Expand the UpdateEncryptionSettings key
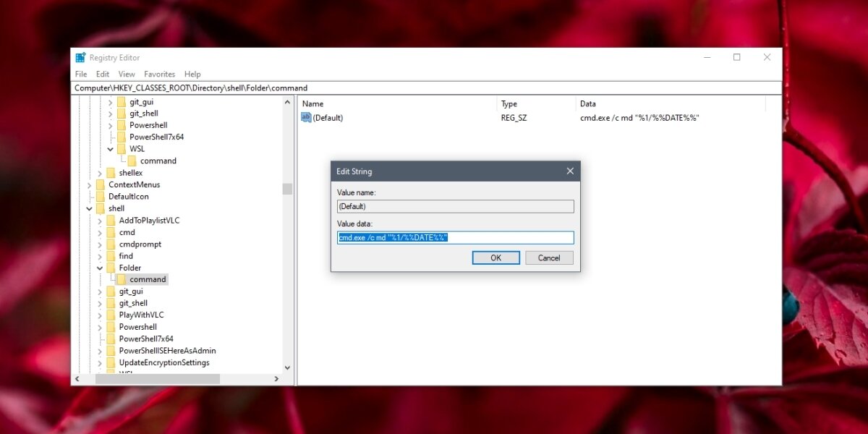868x434 pixels. coord(100,362)
